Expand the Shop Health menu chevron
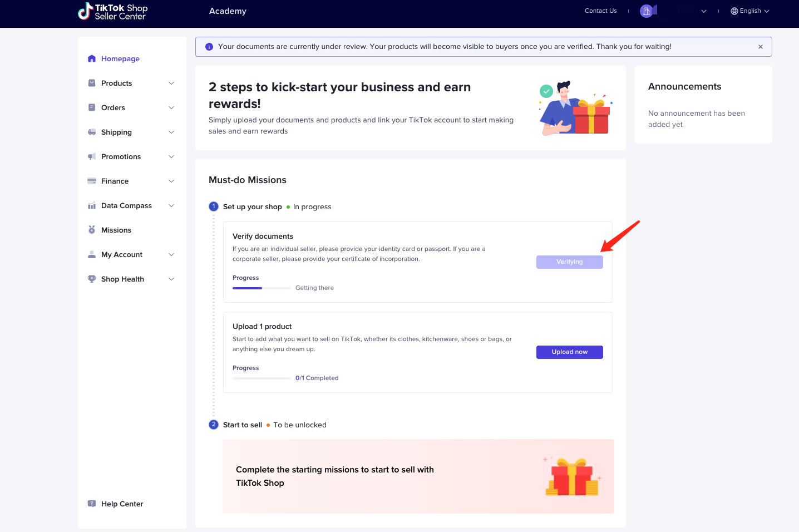This screenshot has width=799, height=532. pyautogui.click(x=171, y=279)
